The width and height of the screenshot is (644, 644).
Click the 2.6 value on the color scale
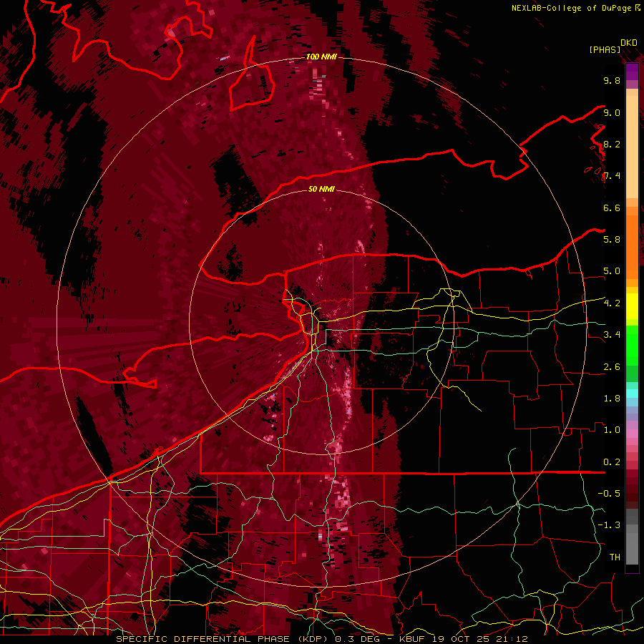click(x=612, y=366)
